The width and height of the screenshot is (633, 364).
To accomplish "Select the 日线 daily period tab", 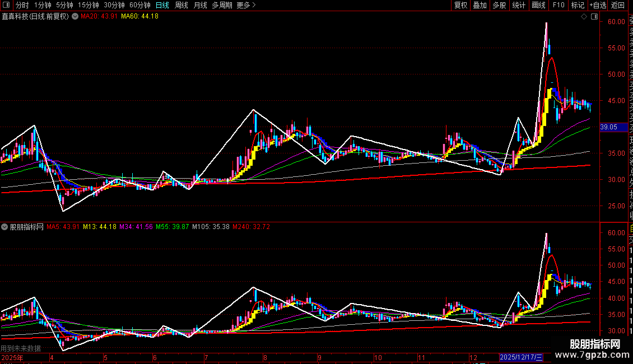I will point(162,5).
